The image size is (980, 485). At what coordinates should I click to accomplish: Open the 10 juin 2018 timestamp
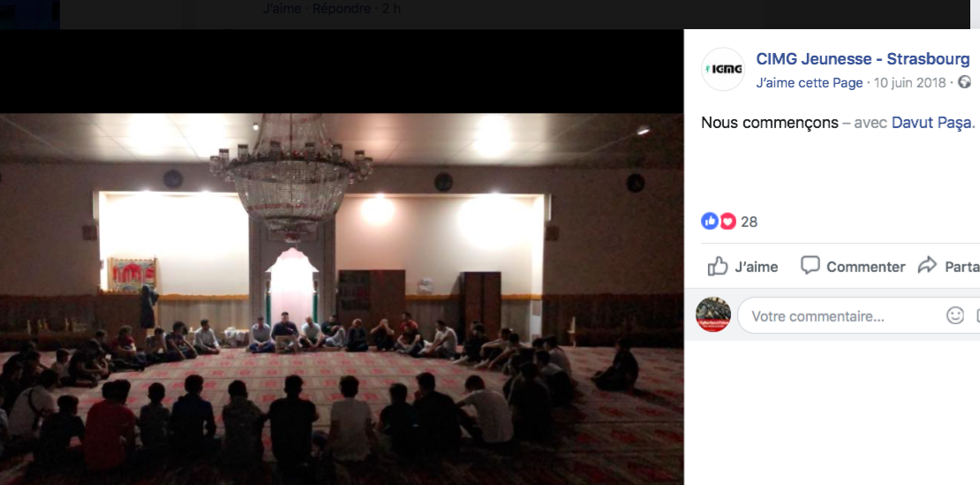[909, 82]
